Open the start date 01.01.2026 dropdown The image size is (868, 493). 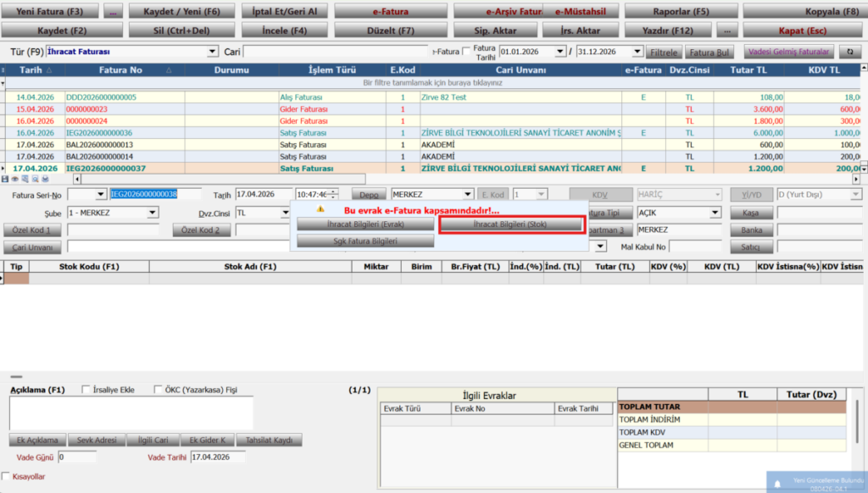[x=560, y=52]
